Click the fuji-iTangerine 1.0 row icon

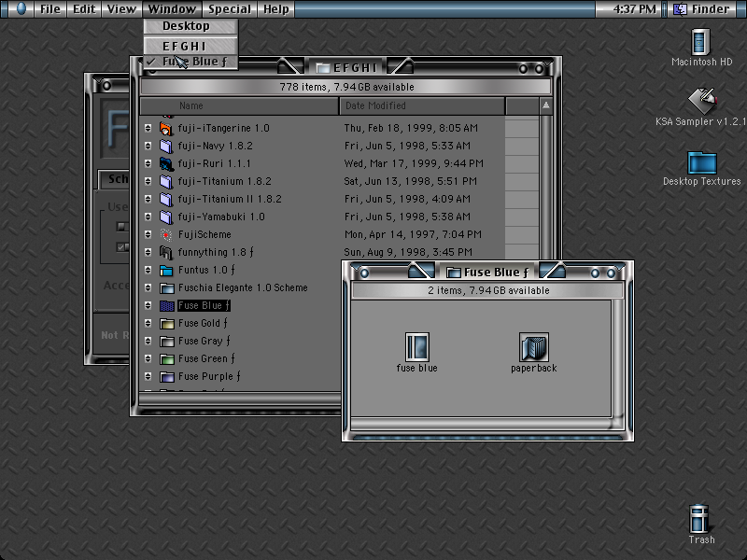(x=166, y=128)
